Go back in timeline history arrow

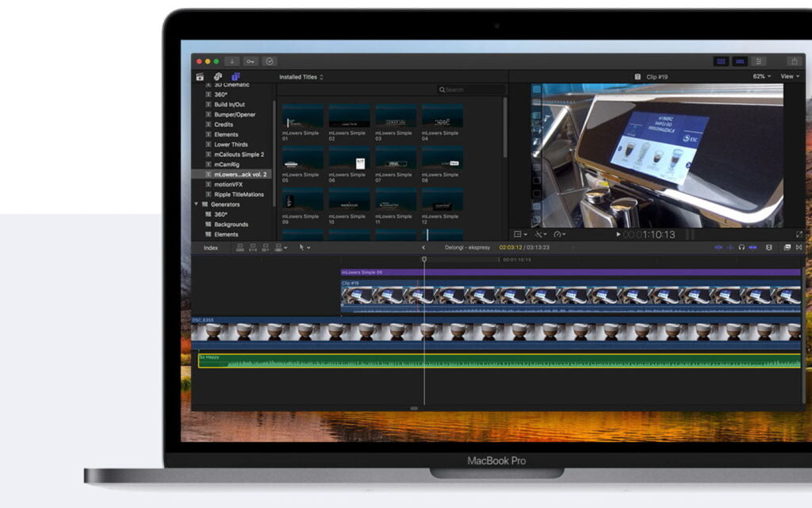[x=423, y=248]
